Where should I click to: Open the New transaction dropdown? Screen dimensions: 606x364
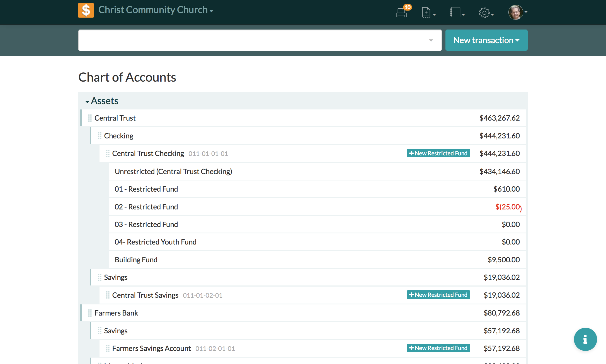[x=486, y=40]
